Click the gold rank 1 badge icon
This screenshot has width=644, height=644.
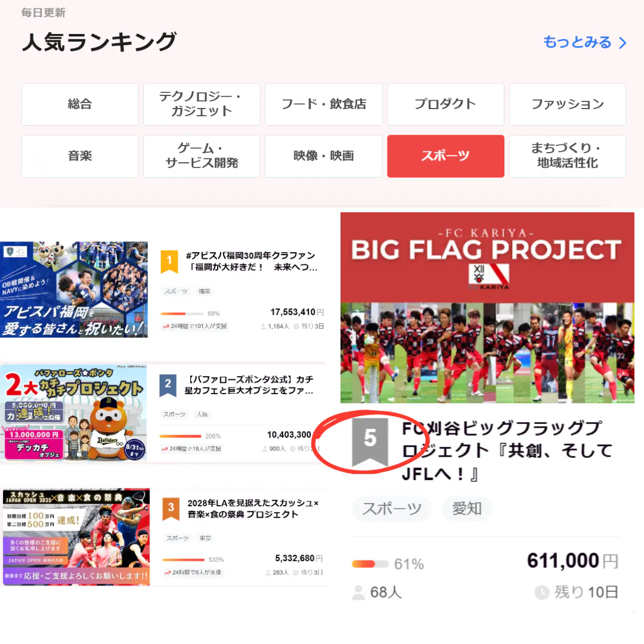[169, 262]
